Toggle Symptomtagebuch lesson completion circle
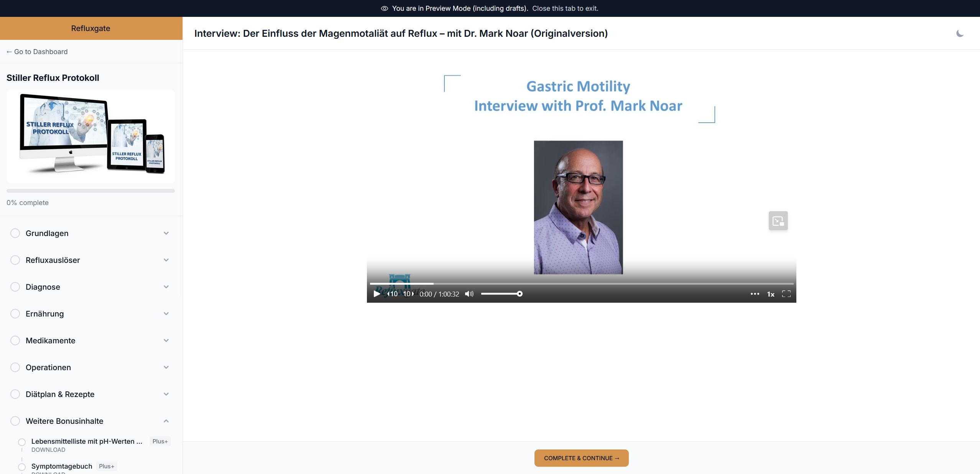 (22, 467)
